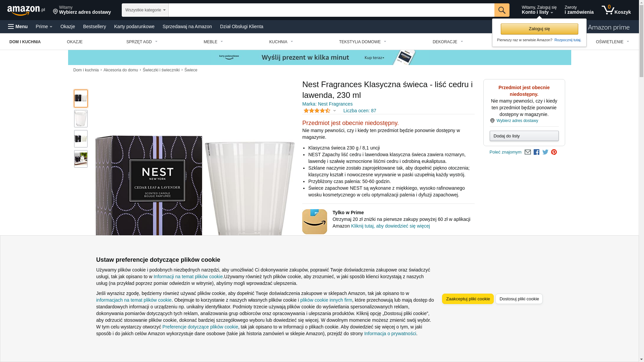Share the product on Facebook
The width and height of the screenshot is (644, 362).
536,152
